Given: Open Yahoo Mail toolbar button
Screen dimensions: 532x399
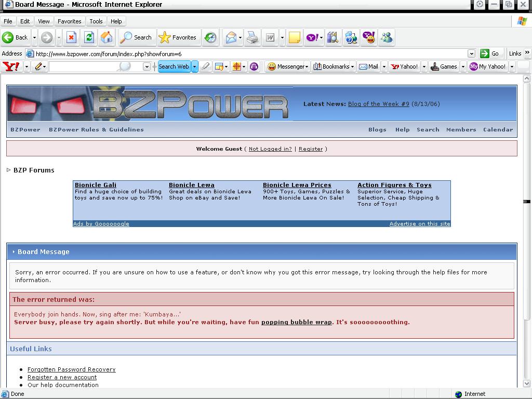Looking at the screenshot, I should click(x=369, y=66).
